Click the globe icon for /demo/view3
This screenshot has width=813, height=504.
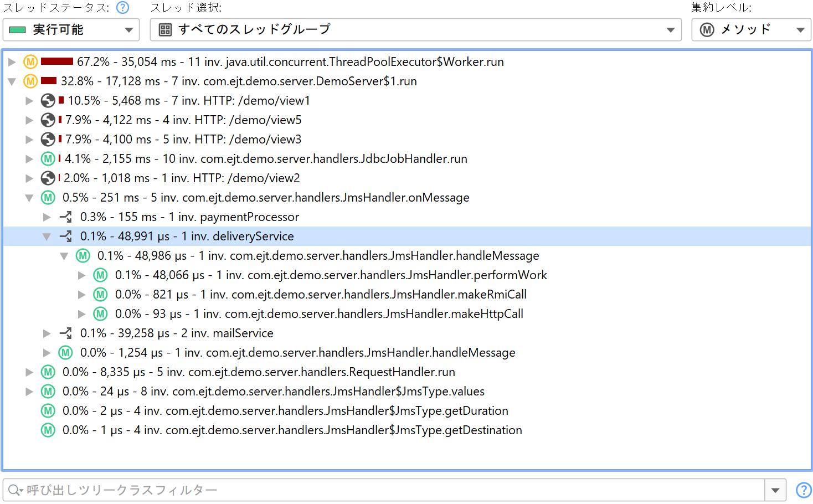(48, 140)
